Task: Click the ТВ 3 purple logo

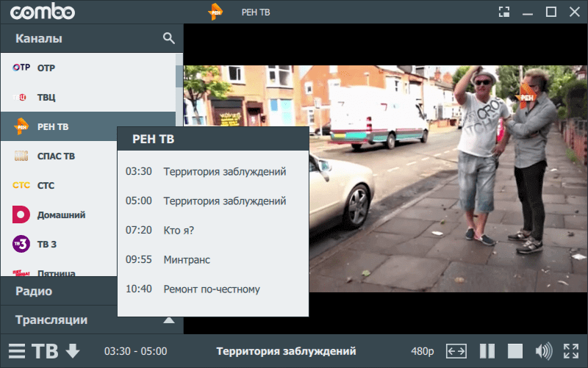Action: coord(21,244)
